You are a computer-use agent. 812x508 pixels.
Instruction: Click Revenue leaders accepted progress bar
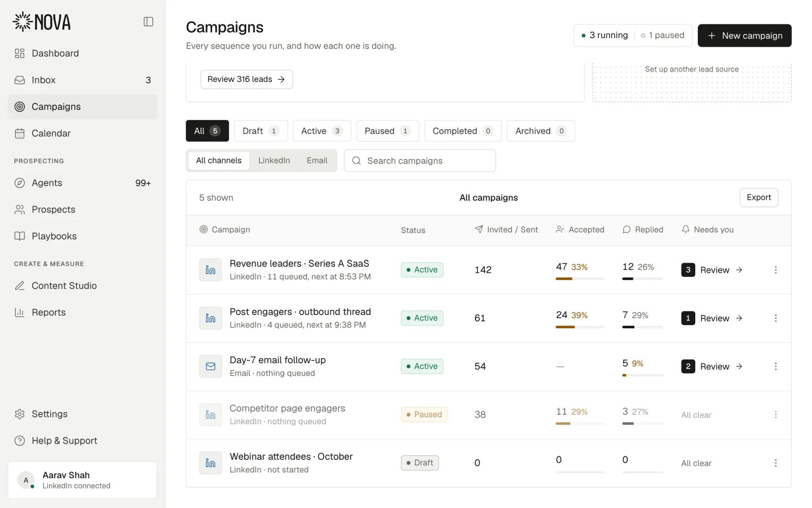(x=580, y=279)
